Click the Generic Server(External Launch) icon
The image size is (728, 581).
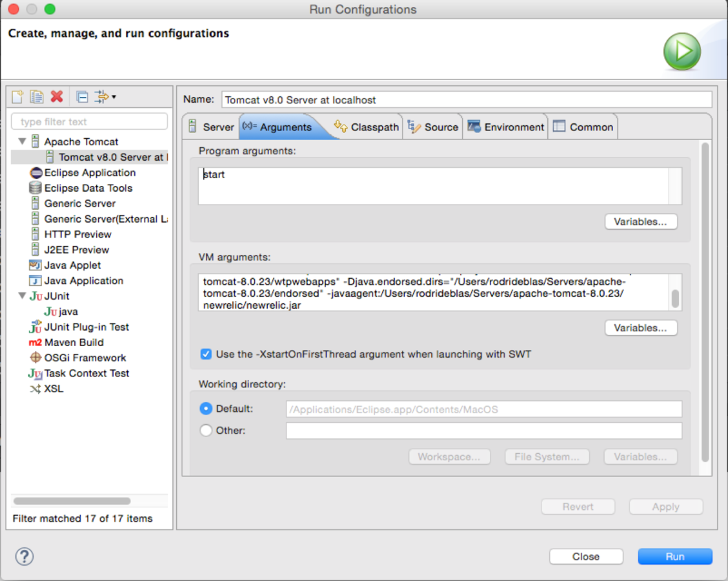tap(35, 219)
